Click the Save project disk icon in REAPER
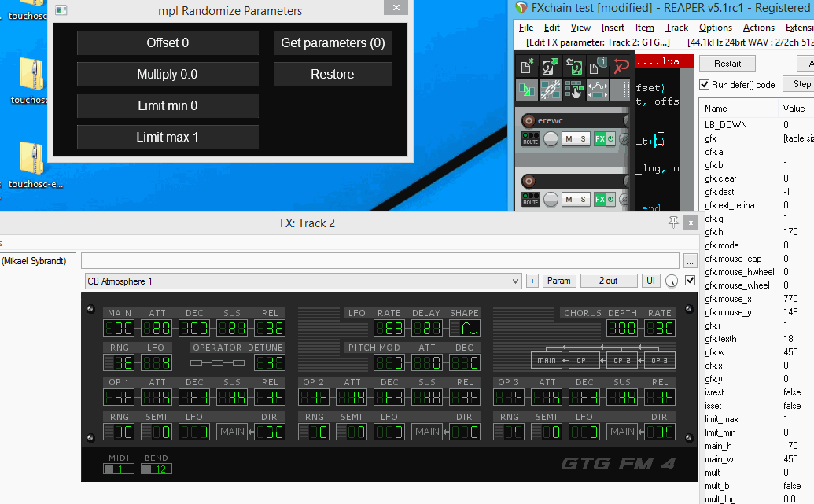Viewport: 814px width, 504px height. point(573,66)
